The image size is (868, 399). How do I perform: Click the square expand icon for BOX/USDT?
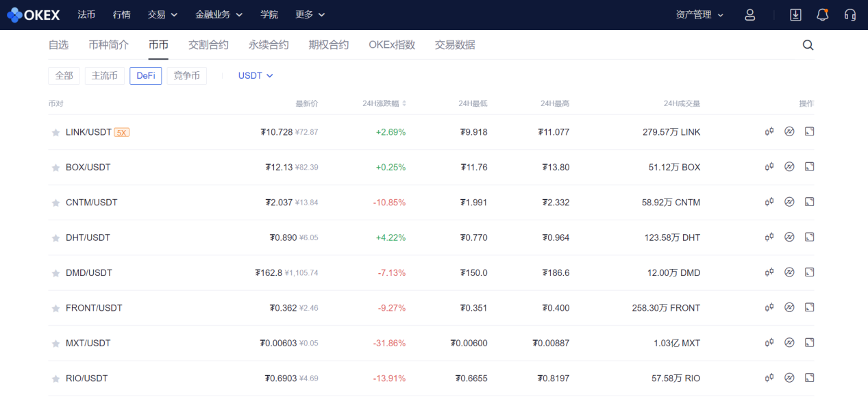[809, 166]
